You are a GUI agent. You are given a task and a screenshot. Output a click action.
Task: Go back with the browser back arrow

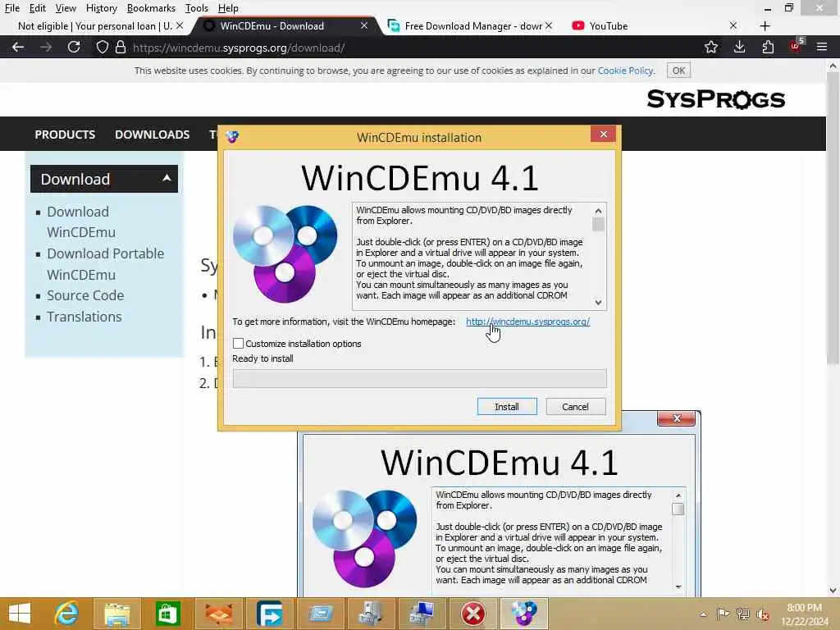[18, 47]
